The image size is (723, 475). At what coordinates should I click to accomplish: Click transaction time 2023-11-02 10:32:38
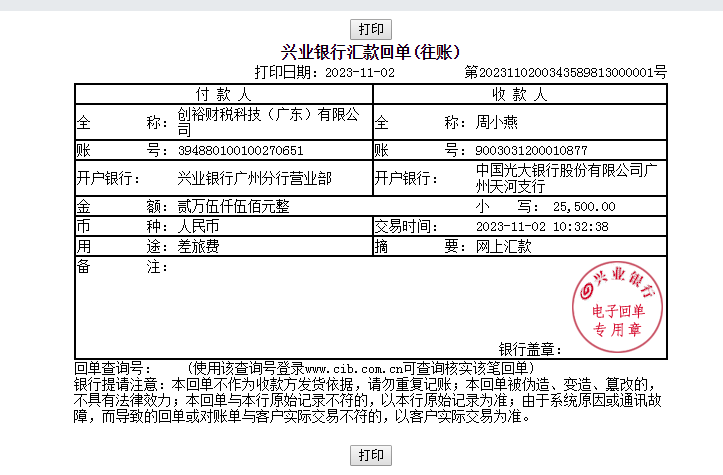[x=542, y=227]
